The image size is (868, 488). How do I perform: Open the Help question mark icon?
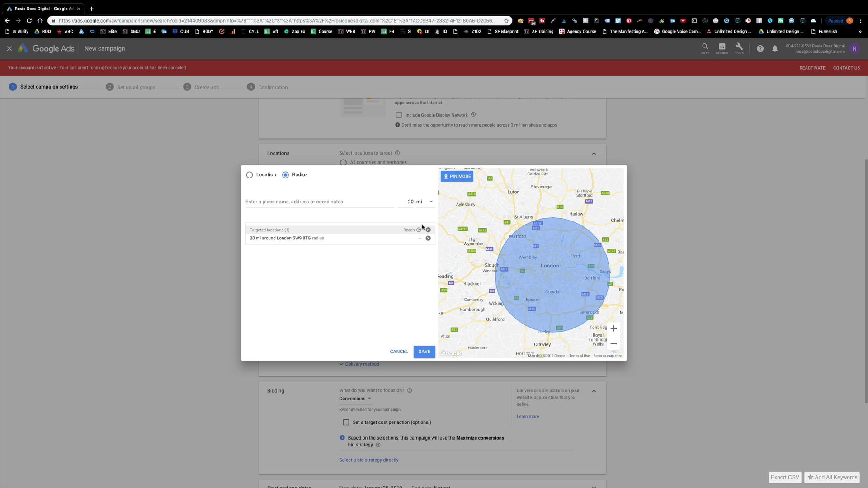[760, 48]
